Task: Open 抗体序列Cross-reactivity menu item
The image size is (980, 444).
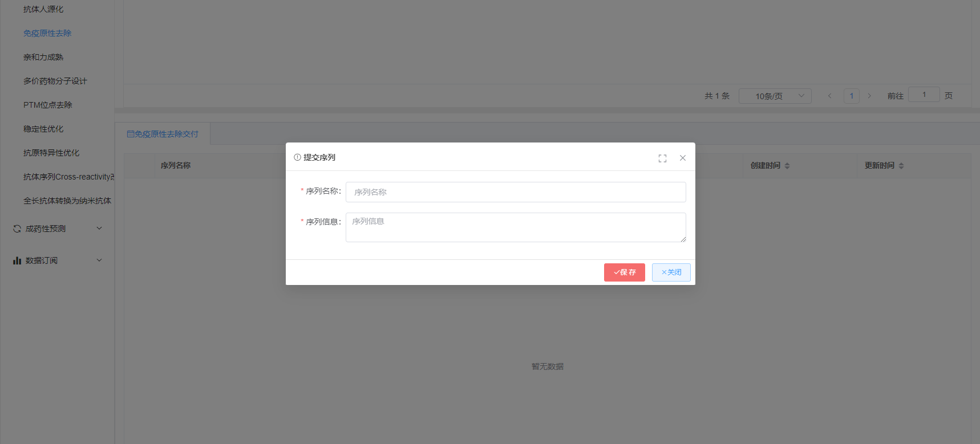Action: 68,177
